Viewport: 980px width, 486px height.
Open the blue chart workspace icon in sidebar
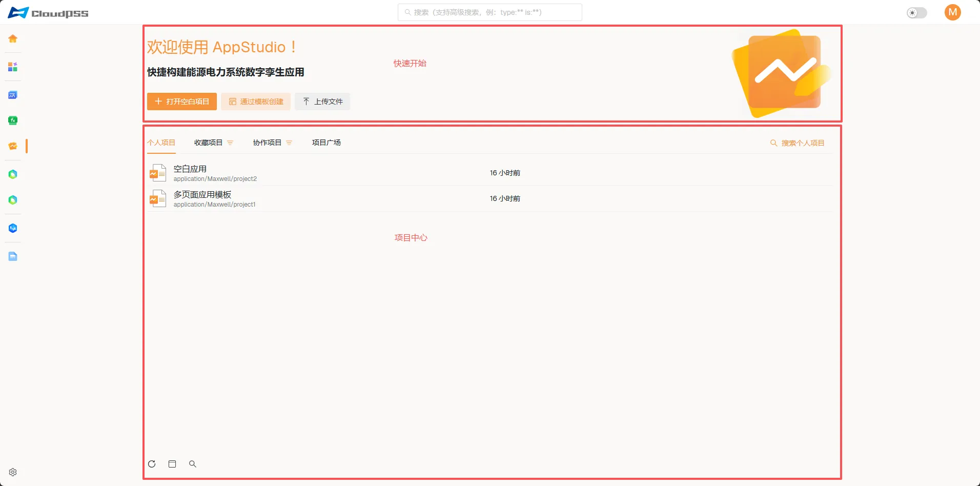tap(13, 95)
